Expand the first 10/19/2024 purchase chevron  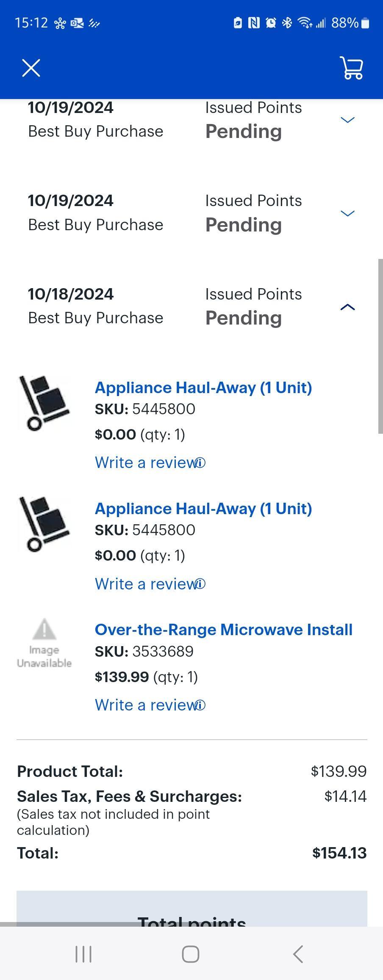(347, 120)
